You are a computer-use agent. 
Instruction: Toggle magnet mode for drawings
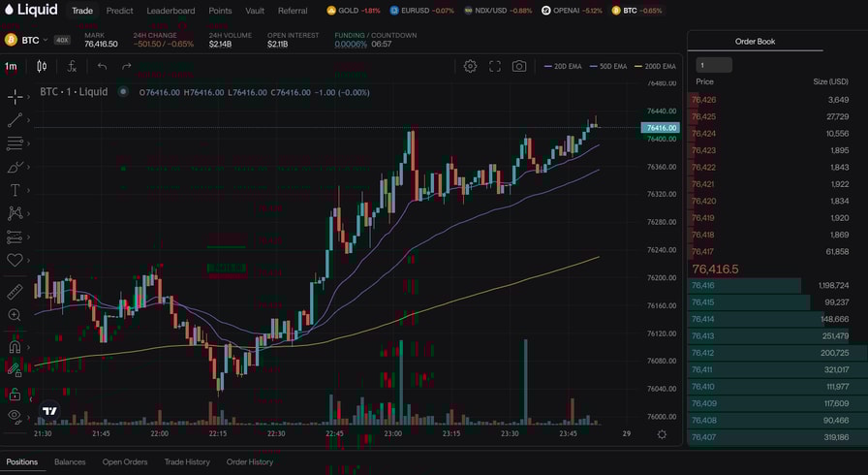(15, 346)
